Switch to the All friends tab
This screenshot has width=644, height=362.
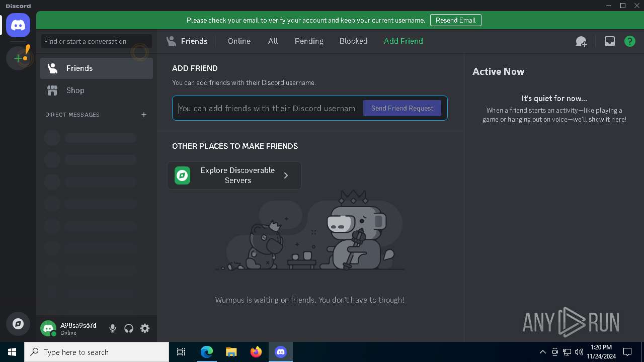click(273, 41)
